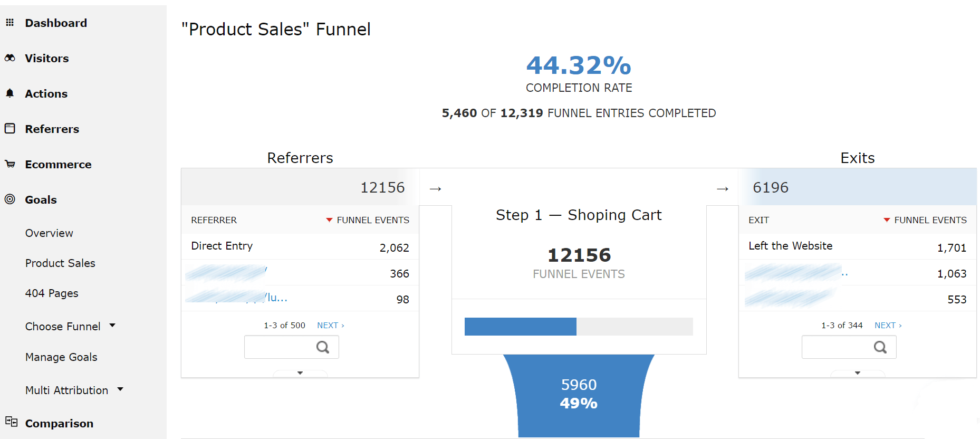
Task: Open the Referrers section icon
Action: (11, 129)
